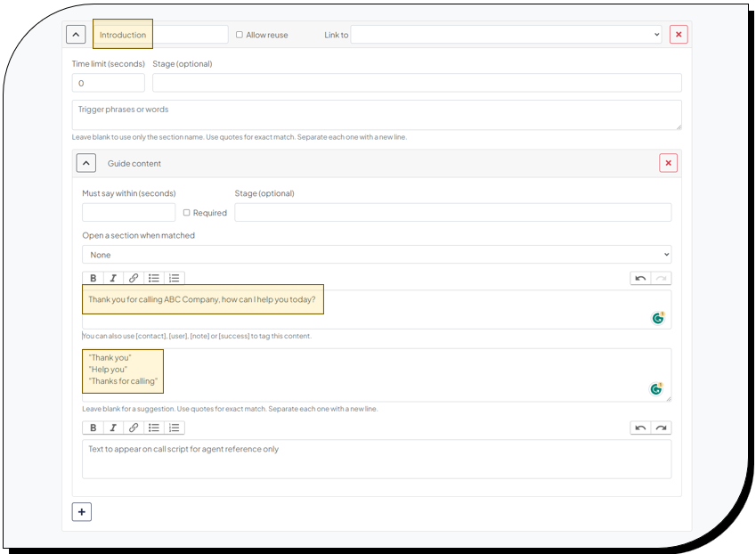Set the Time limit seconds field
This screenshot has width=756, height=554.
[108, 83]
